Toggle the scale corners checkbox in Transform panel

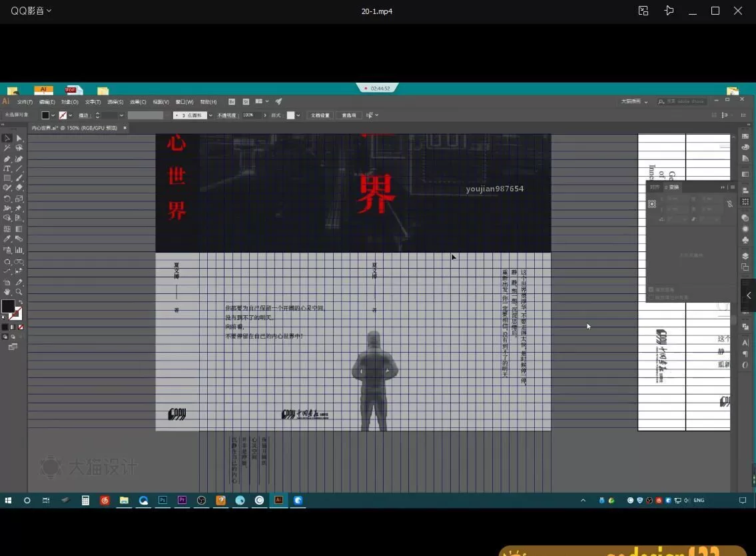pyautogui.click(x=651, y=290)
